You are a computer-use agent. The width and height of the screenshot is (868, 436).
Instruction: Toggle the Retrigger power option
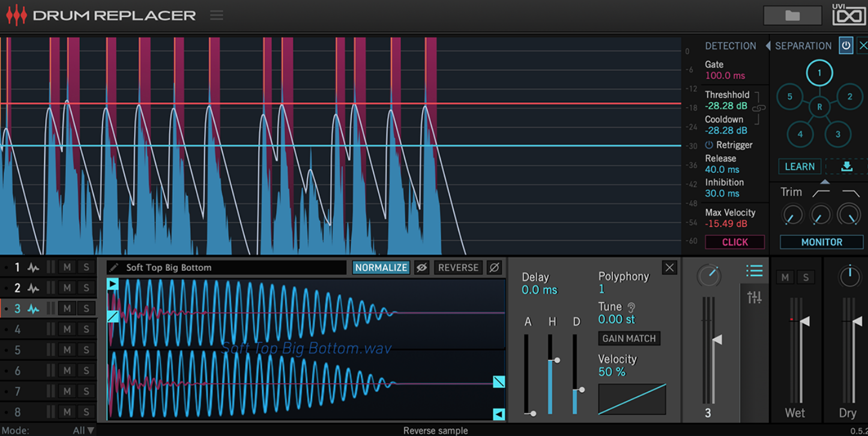tap(709, 145)
